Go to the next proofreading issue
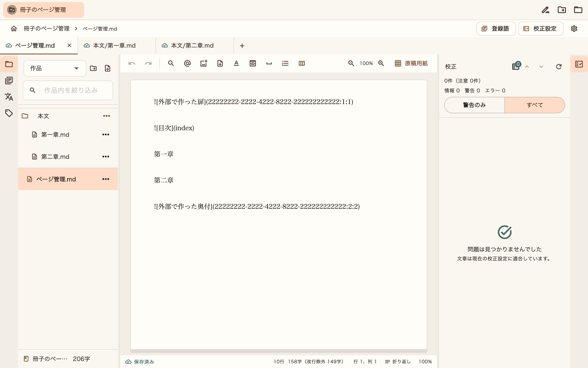The width and height of the screenshot is (588, 368). (x=541, y=67)
